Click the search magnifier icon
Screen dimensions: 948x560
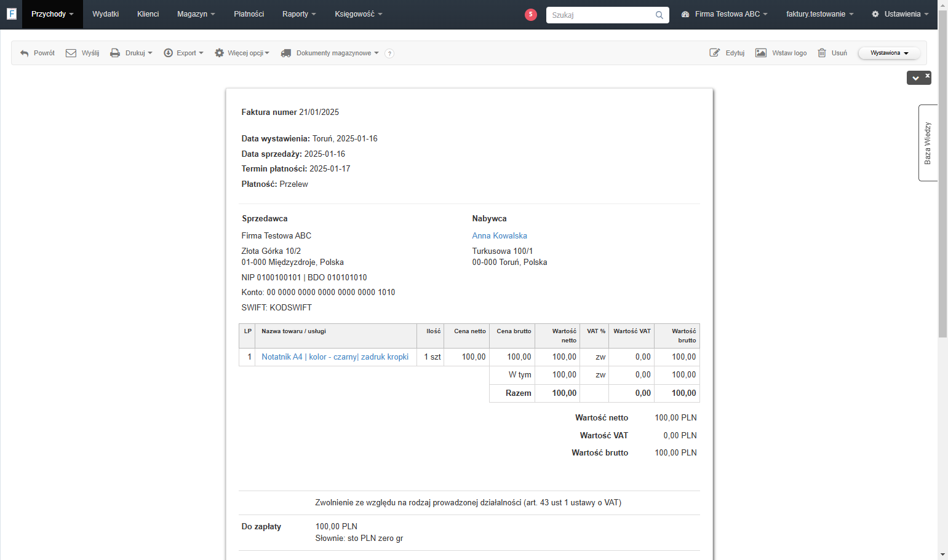[x=659, y=15]
